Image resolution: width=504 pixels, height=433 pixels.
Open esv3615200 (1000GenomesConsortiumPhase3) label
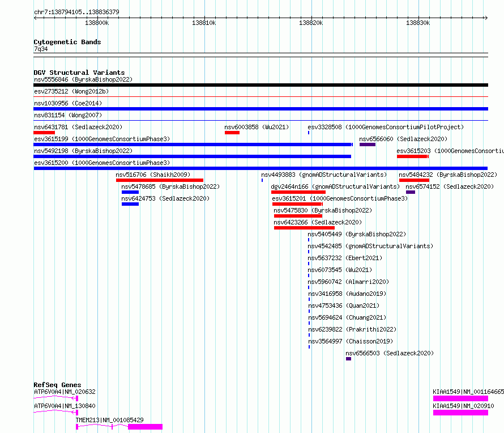click(x=102, y=163)
